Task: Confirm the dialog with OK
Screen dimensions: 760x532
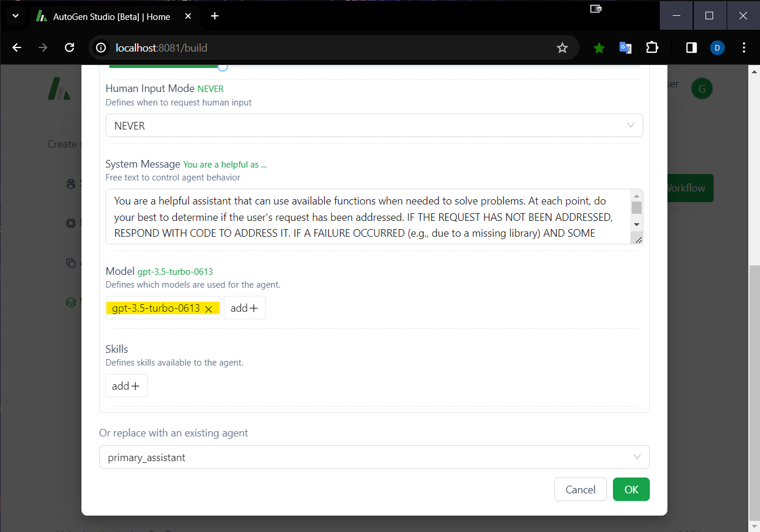Action: pos(631,489)
